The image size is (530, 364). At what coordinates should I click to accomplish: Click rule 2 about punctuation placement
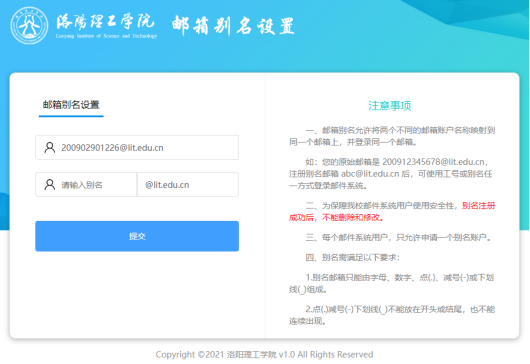point(392,315)
